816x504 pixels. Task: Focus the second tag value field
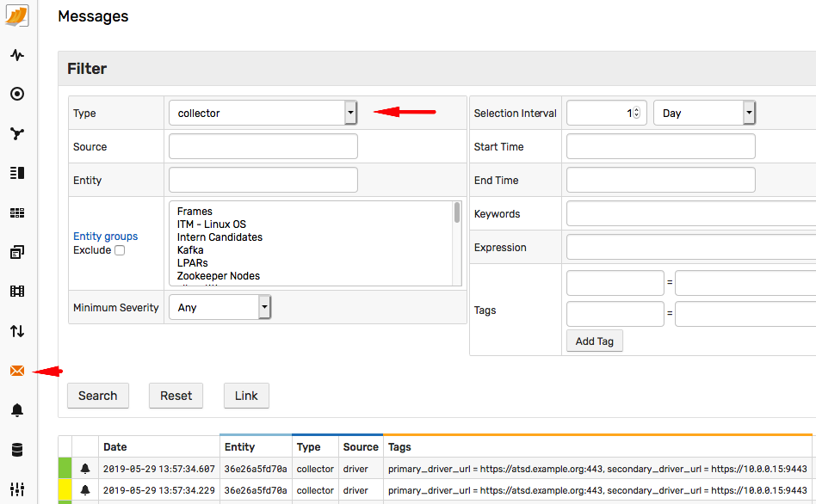(745, 314)
